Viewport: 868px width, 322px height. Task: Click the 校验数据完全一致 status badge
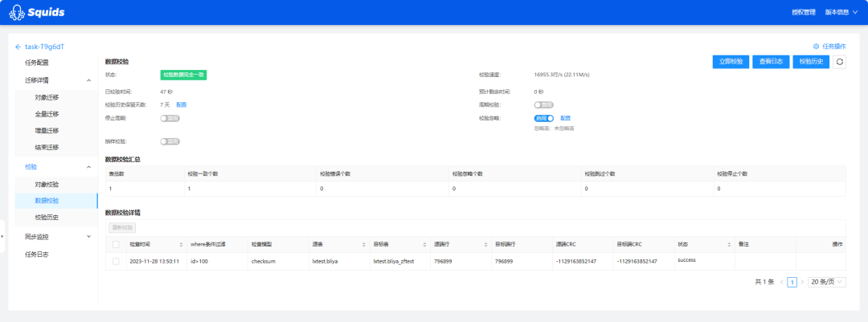tap(183, 75)
